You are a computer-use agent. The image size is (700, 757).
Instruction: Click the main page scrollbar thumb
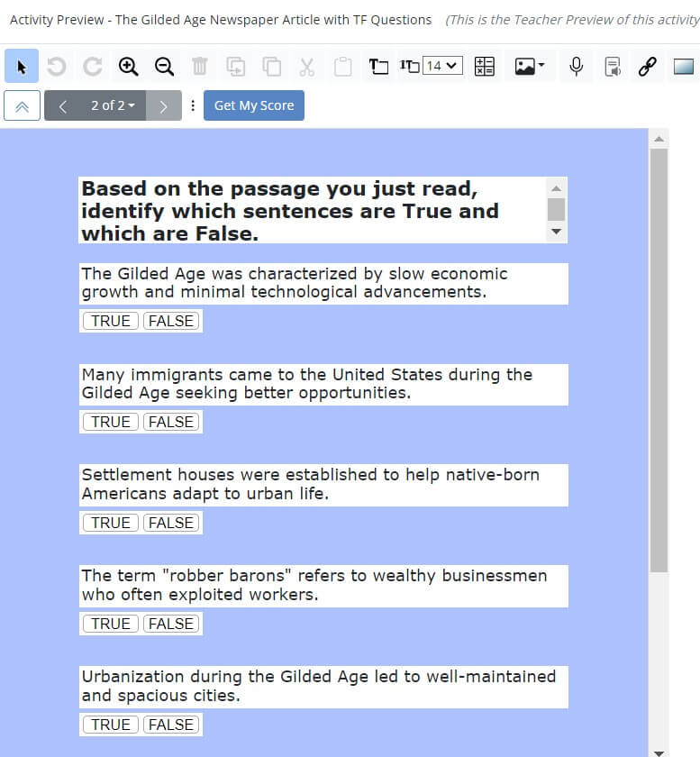click(659, 360)
